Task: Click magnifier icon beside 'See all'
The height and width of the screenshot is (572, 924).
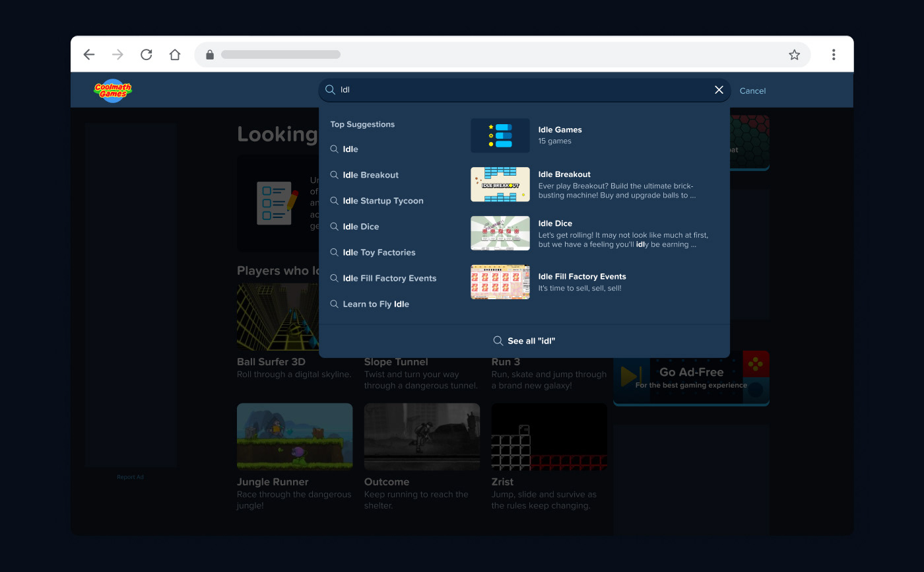Action: pos(498,341)
